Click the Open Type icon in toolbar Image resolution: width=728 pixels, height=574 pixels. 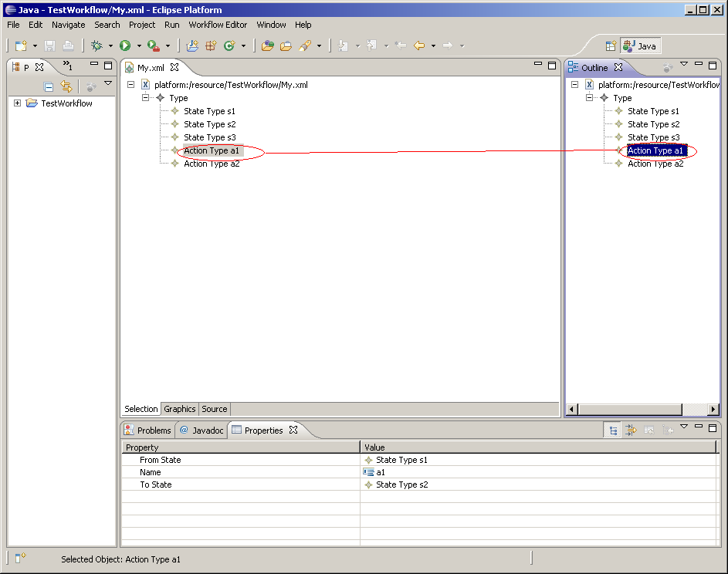[x=268, y=46]
